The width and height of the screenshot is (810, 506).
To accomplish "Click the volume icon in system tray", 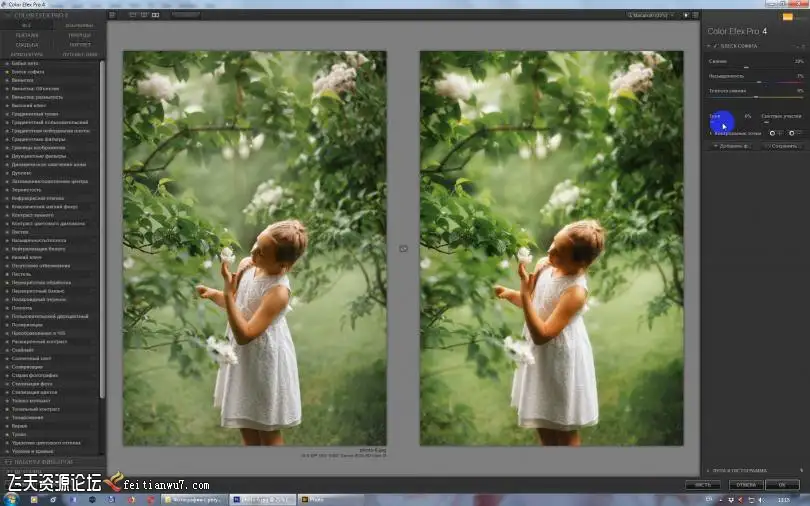I will point(761,500).
